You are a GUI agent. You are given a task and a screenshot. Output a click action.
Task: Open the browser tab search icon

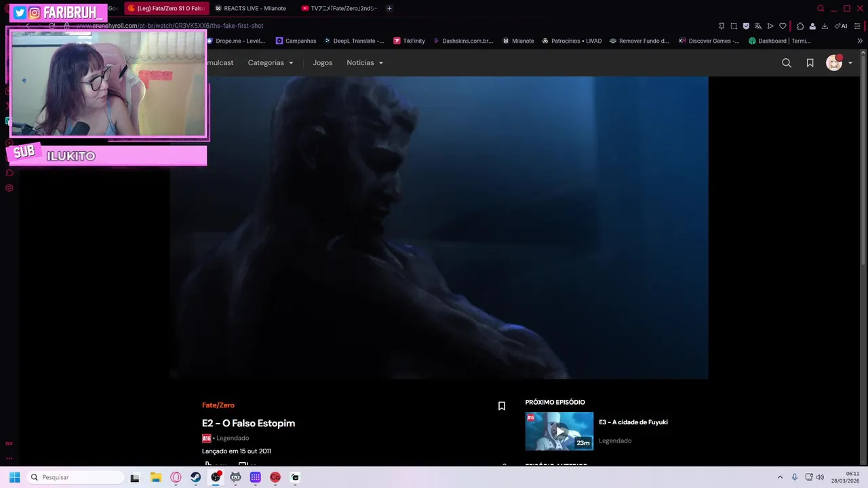tap(821, 8)
